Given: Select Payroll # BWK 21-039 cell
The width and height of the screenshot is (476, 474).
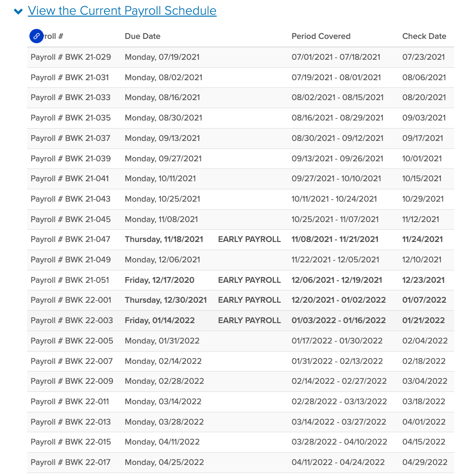Looking at the screenshot, I should (71, 158).
